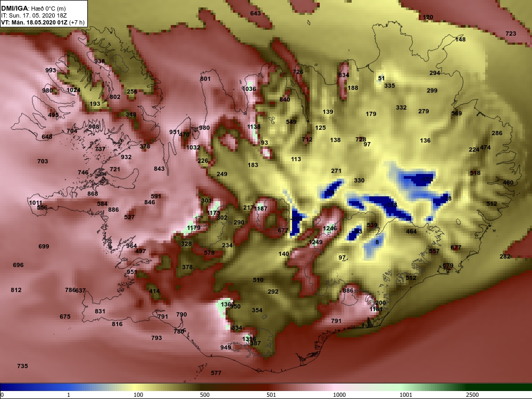This screenshot has height=399, width=532.
Task: Click the map value 1024
Action: (73, 90)
